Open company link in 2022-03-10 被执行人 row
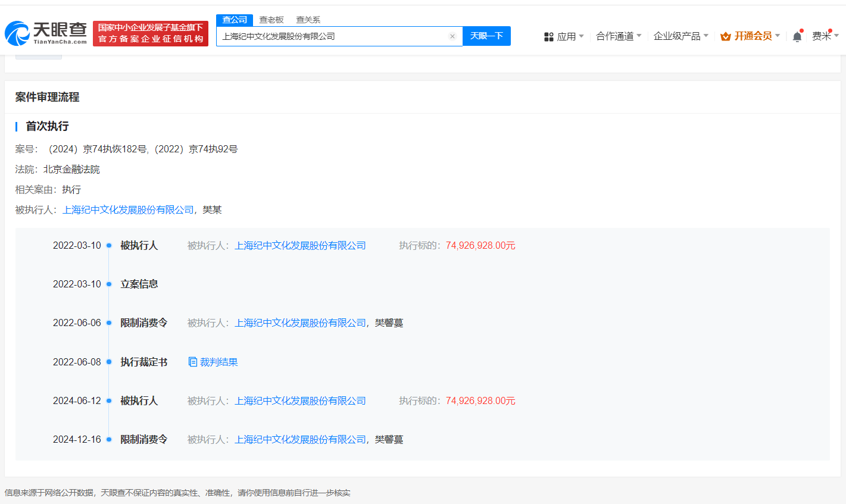The height and width of the screenshot is (504, 846). pyautogui.click(x=300, y=246)
